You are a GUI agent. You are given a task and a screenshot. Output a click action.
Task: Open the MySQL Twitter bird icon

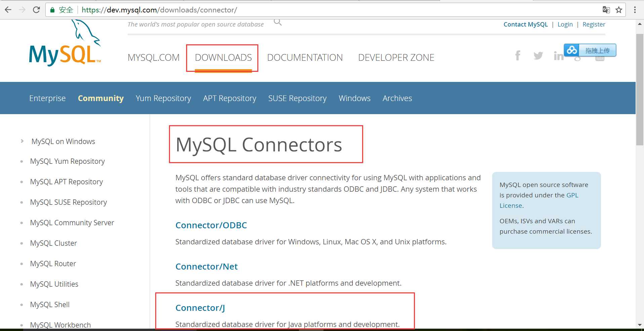click(x=538, y=55)
